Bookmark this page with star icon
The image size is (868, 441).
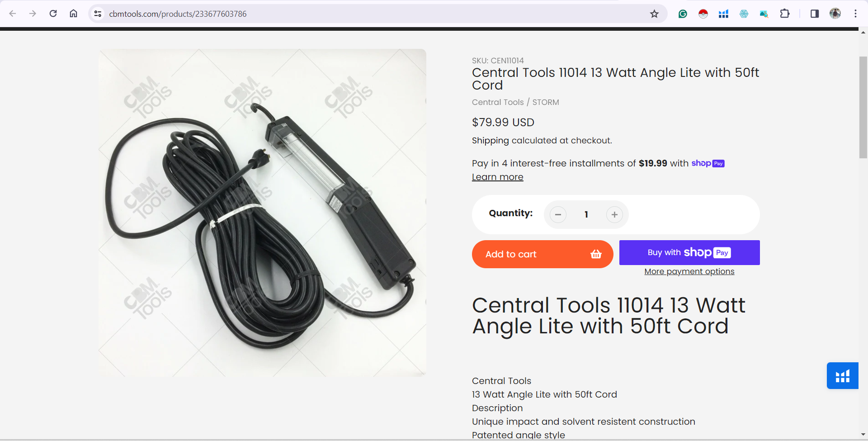tap(654, 14)
